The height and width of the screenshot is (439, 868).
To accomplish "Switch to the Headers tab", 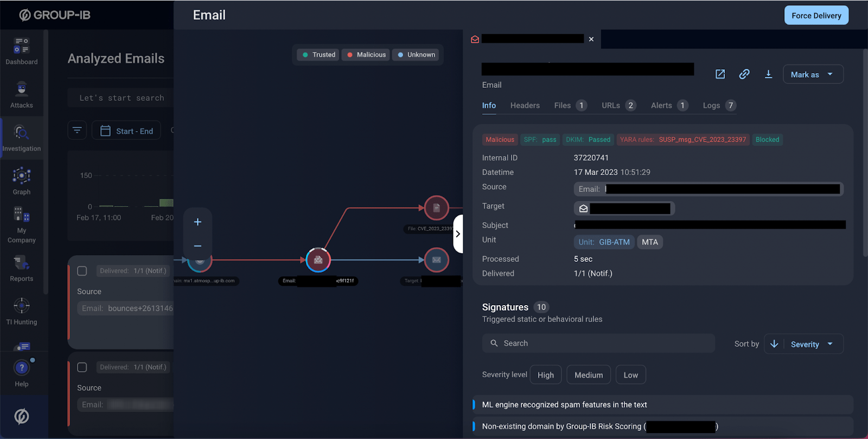I will pos(525,106).
